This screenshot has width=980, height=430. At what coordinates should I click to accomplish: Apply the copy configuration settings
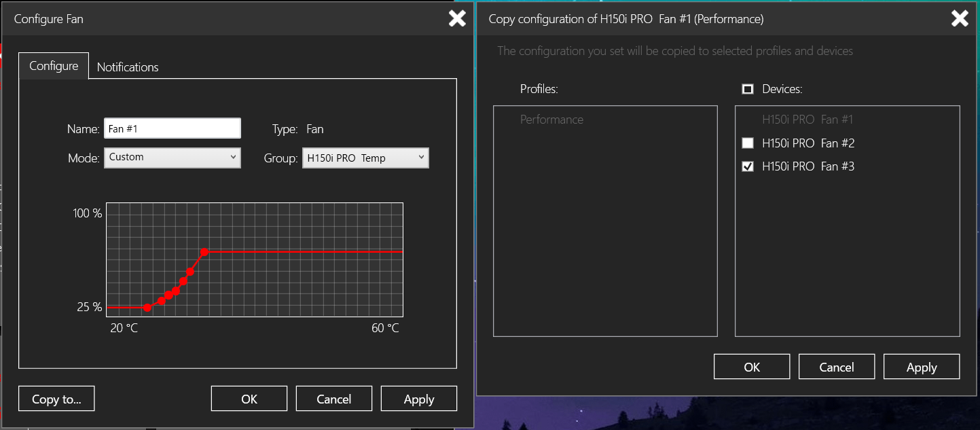(922, 367)
